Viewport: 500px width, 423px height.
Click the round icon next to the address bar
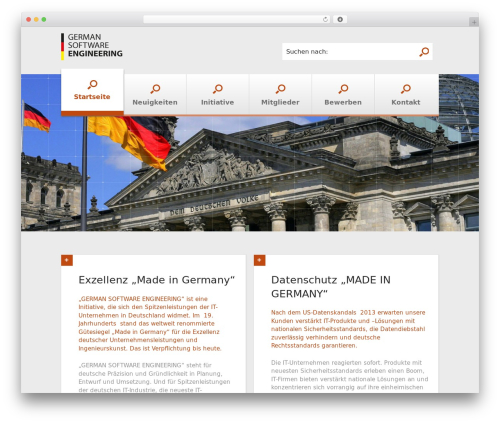pos(340,20)
